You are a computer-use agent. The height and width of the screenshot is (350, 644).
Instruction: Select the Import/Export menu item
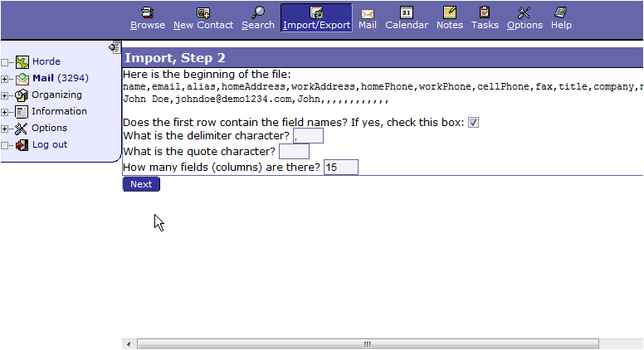point(315,17)
